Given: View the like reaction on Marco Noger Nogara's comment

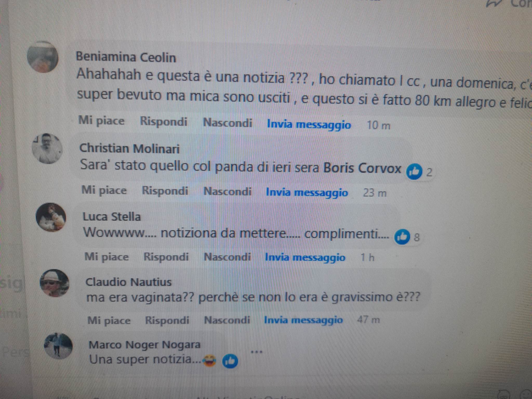Looking at the screenshot, I should (x=230, y=362).
